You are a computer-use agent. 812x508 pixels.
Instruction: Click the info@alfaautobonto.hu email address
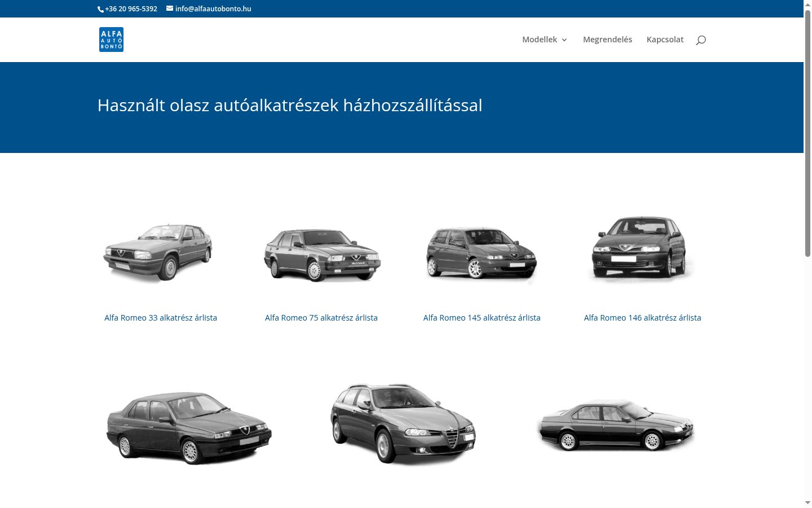click(213, 9)
